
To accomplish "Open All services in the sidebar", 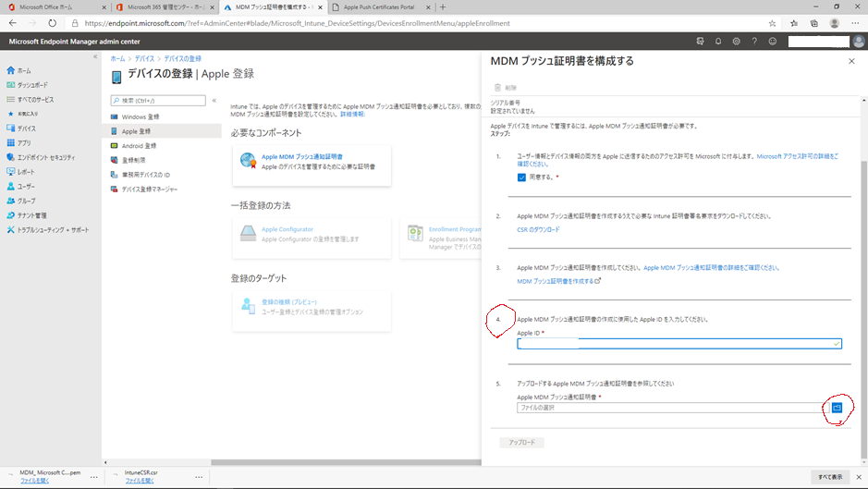I will (x=31, y=100).
